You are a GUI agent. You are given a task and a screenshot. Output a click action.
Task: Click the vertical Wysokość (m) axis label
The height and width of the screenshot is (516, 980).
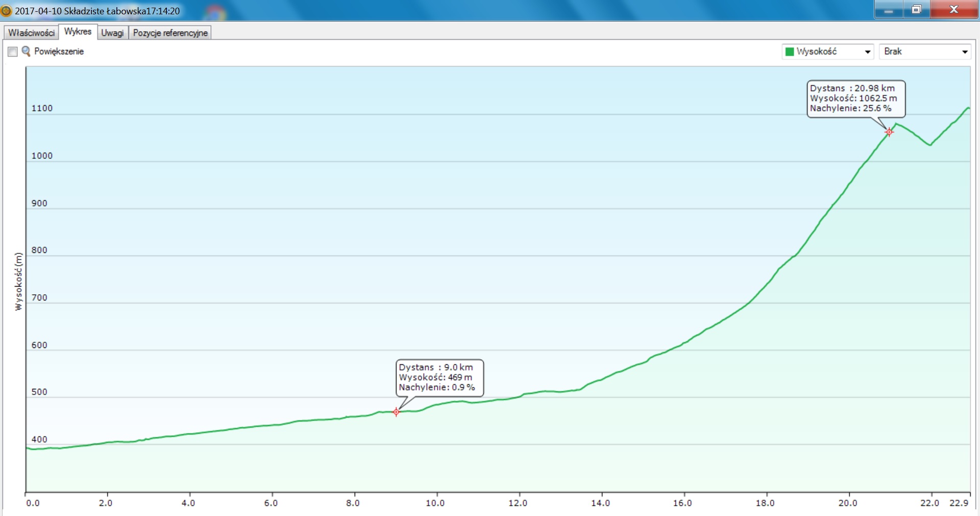(19, 282)
